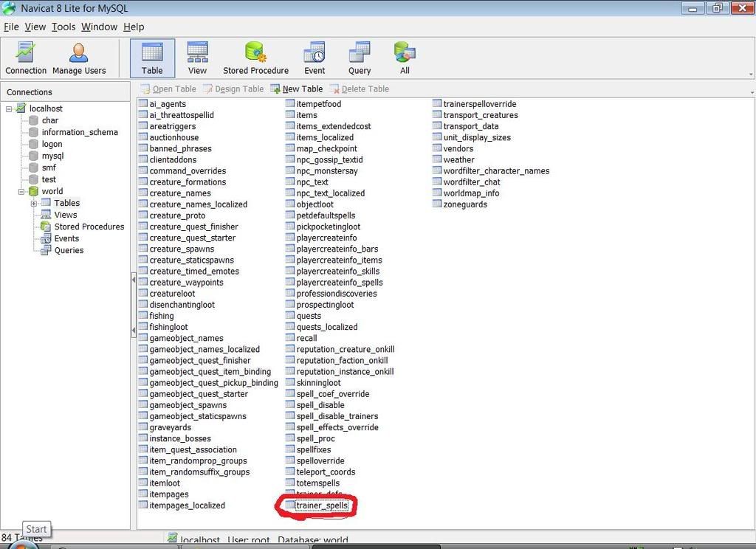Click Open Table action

tap(168, 89)
